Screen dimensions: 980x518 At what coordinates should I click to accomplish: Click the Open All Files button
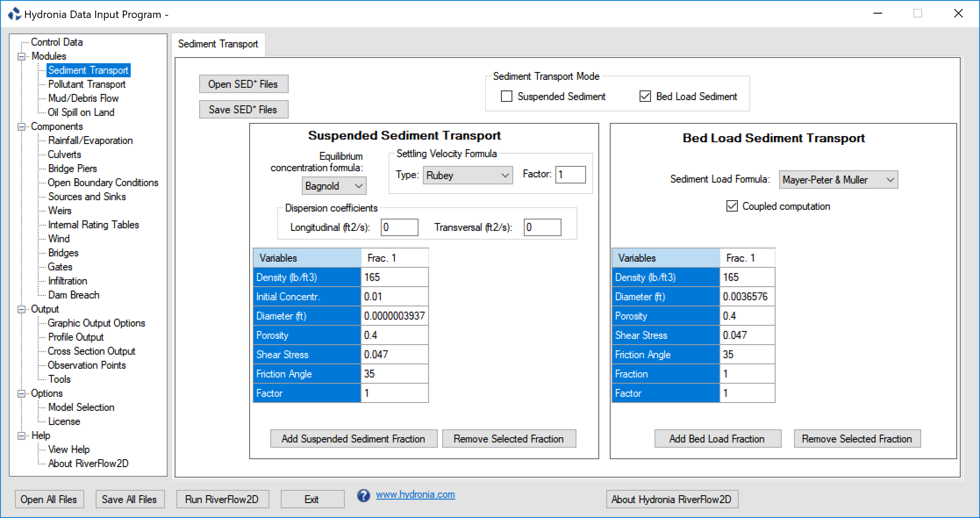[49, 499]
